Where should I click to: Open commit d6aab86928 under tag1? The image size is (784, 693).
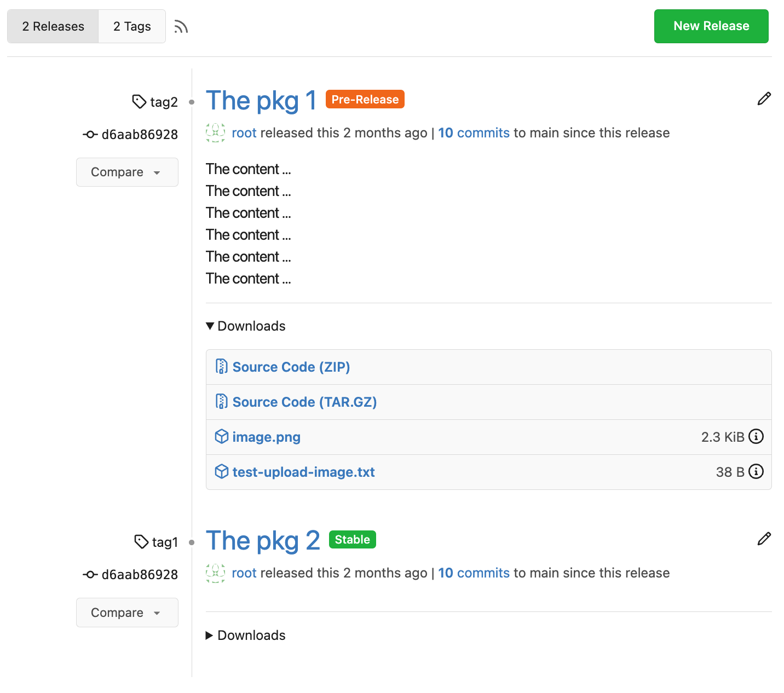(x=139, y=575)
